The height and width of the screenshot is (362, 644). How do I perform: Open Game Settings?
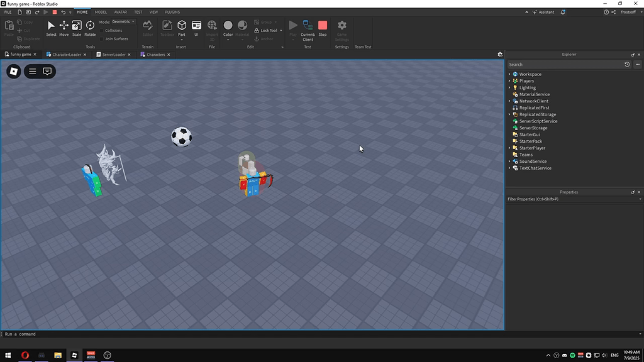pyautogui.click(x=341, y=28)
